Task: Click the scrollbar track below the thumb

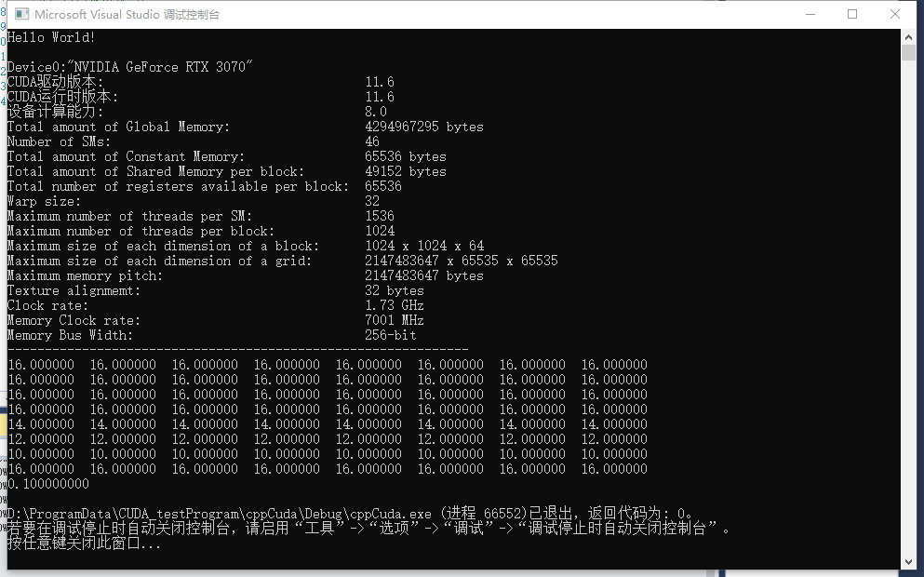Action: (909, 279)
